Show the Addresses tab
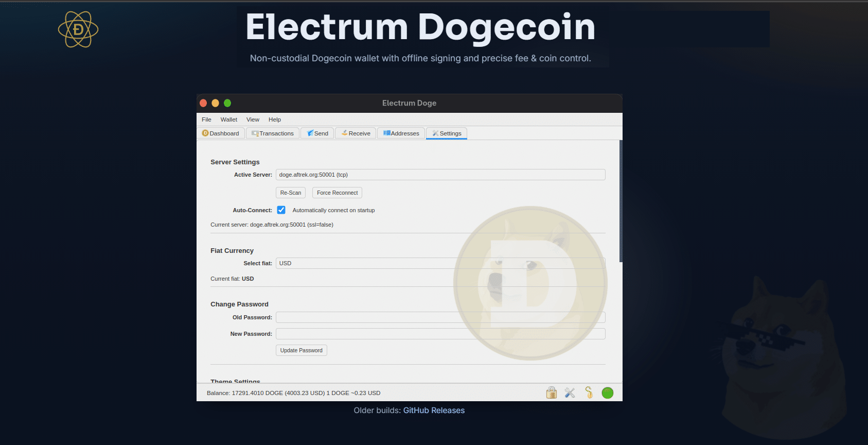Image resolution: width=868 pixels, height=445 pixels. coord(401,133)
